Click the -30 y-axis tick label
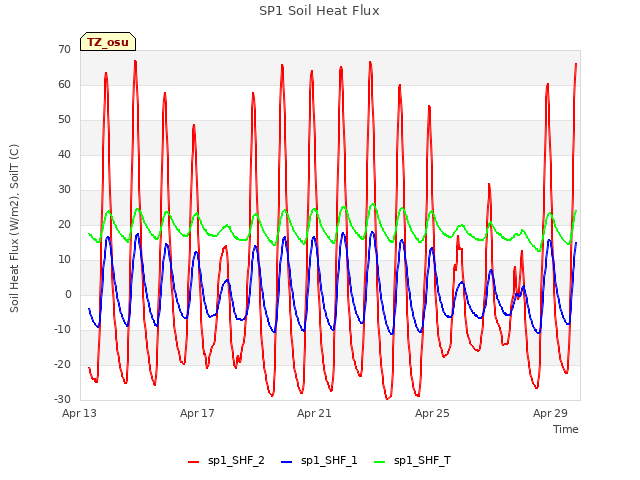Viewport: 640px width, 480px height. pyautogui.click(x=63, y=399)
